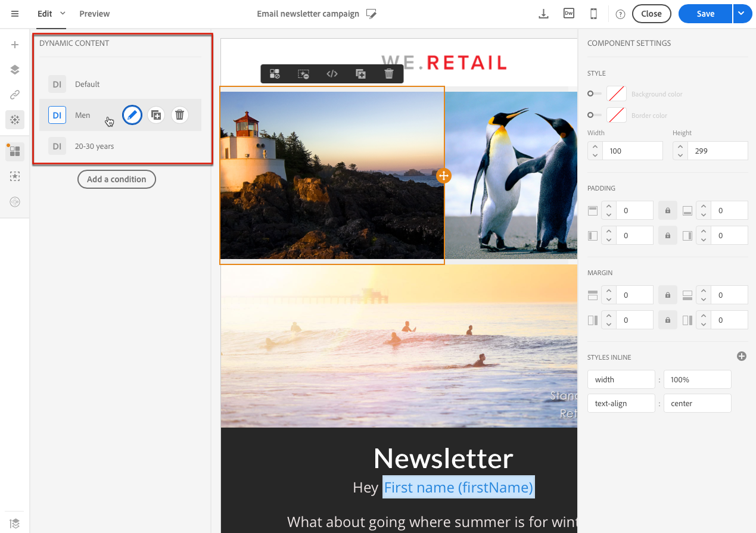
Task: Delete the Men dynamic content variant
Action: click(x=180, y=115)
